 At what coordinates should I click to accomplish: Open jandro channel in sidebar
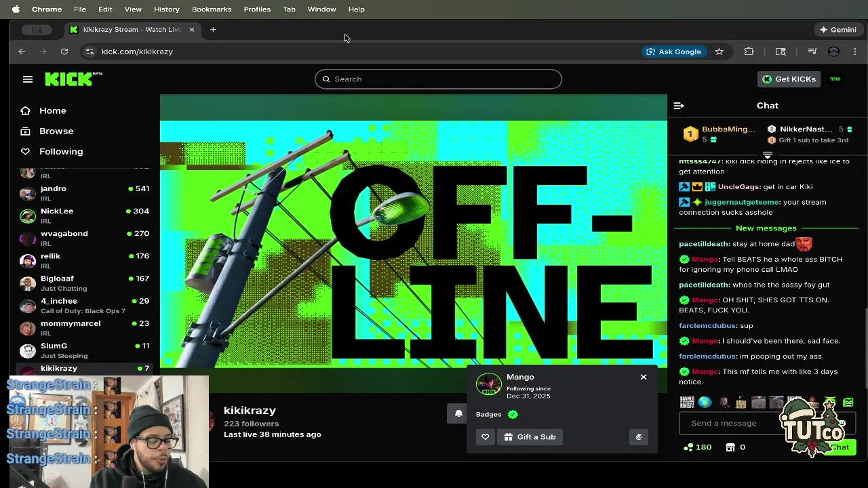pyautogui.click(x=85, y=193)
